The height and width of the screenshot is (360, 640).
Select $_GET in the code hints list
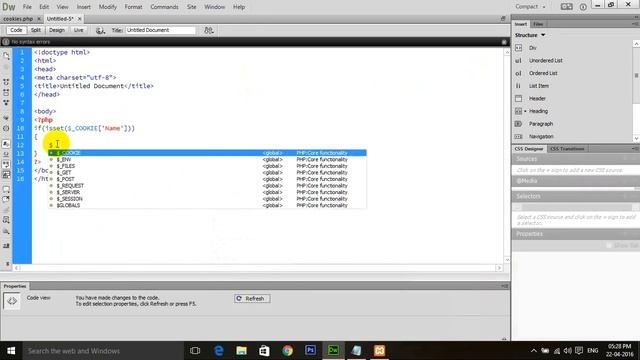(207, 173)
